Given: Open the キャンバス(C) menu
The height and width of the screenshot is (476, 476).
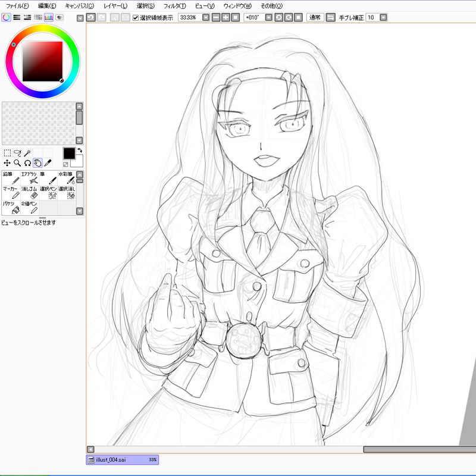Looking at the screenshot, I should 80,6.
